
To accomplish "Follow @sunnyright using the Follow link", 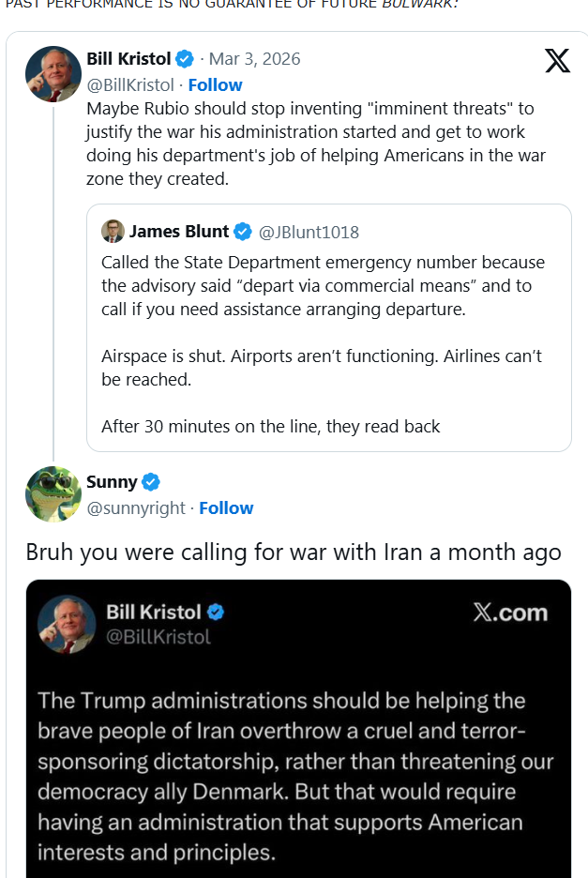I will (226, 508).
